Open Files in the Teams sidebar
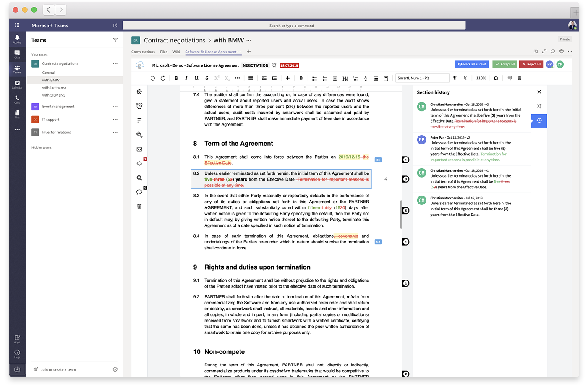The width and height of the screenshot is (588, 390). (x=17, y=114)
